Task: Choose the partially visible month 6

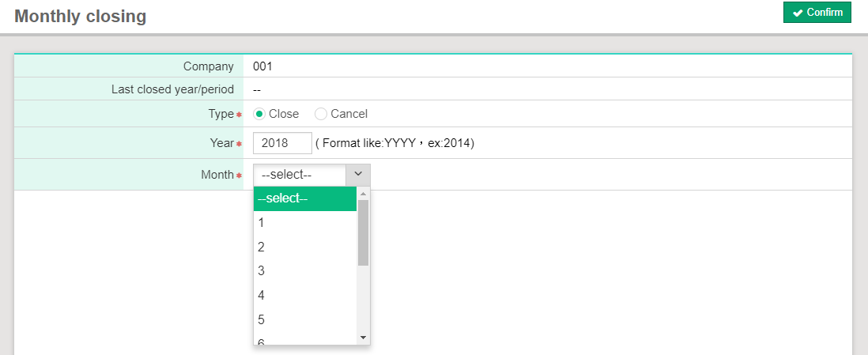Action: pos(304,341)
